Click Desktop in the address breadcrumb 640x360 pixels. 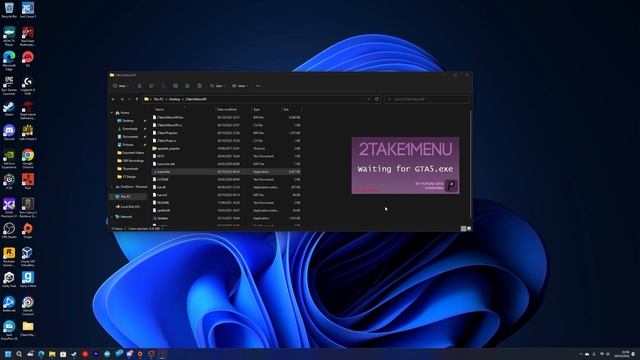tap(175, 99)
